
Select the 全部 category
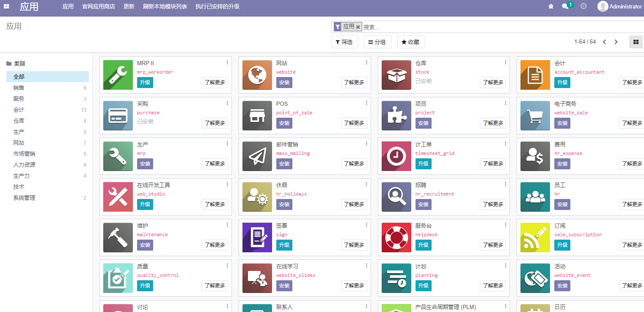point(47,77)
